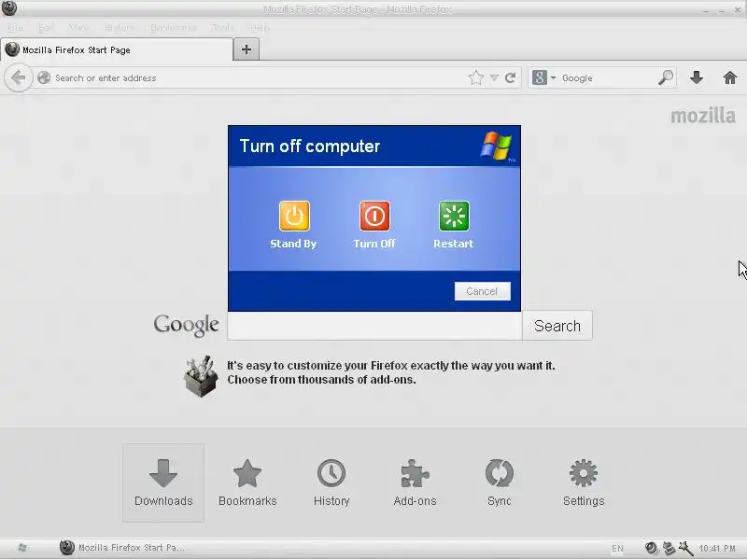Click the Search button on the start page

(557, 326)
